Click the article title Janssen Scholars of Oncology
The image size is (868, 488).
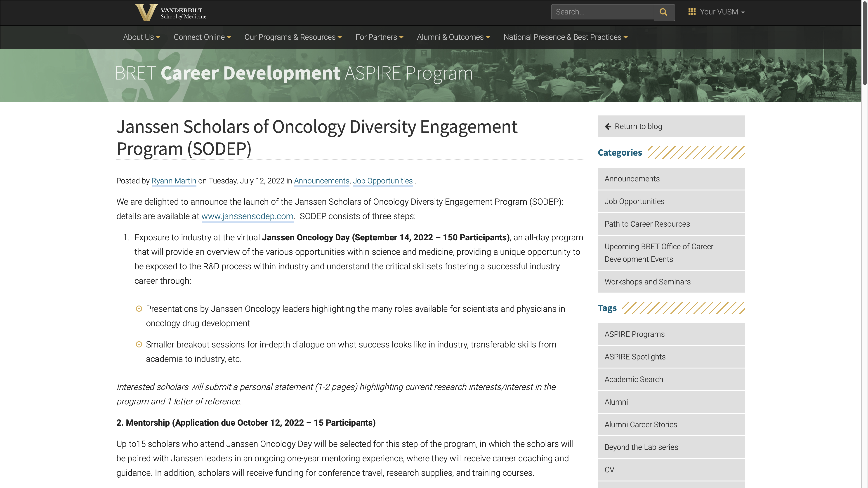(x=317, y=138)
